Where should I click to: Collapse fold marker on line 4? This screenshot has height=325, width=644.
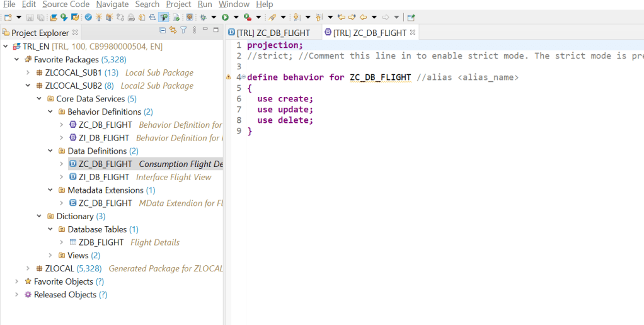click(243, 77)
